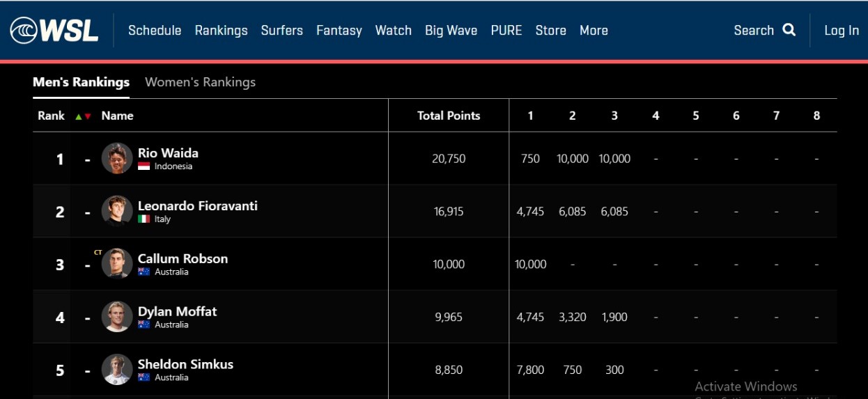Click Rio Waida's avatar photo

tap(117, 159)
